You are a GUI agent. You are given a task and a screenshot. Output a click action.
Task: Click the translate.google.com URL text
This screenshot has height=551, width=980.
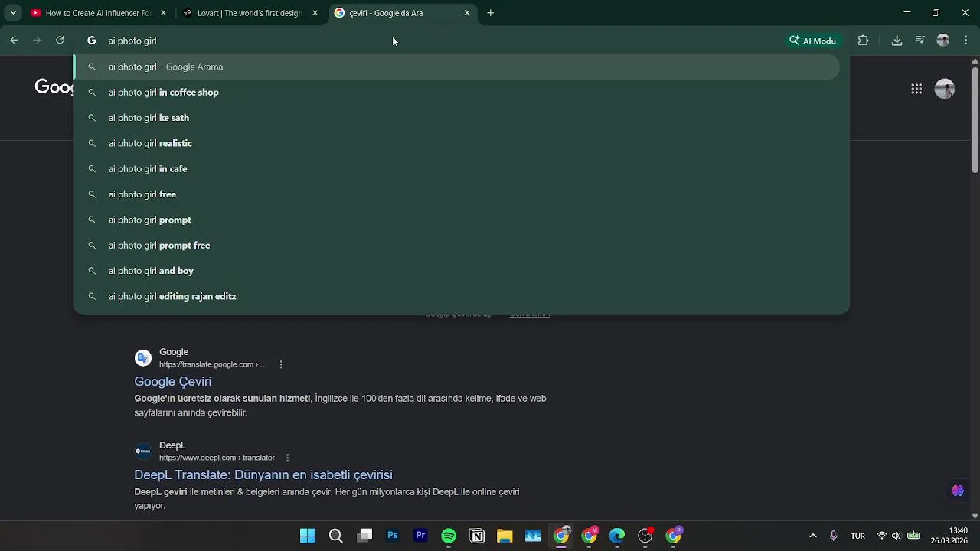point(213,364)
